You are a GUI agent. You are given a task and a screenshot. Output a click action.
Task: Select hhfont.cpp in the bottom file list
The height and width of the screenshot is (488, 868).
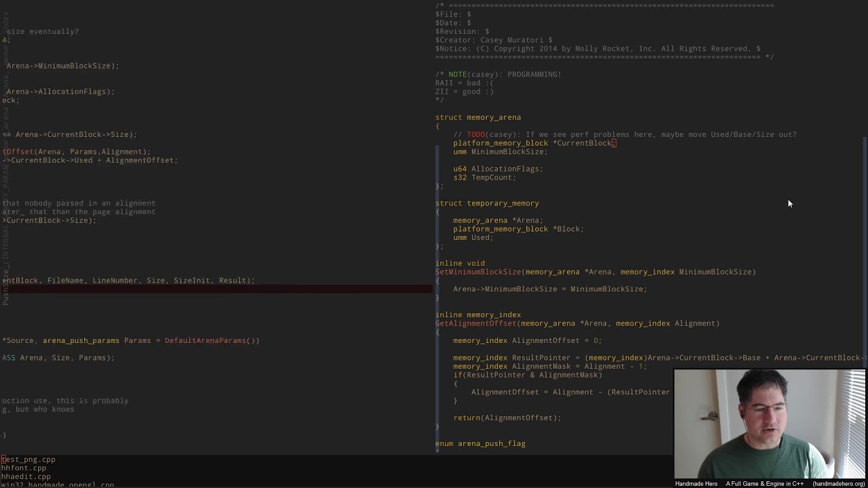tap(24, 468)
